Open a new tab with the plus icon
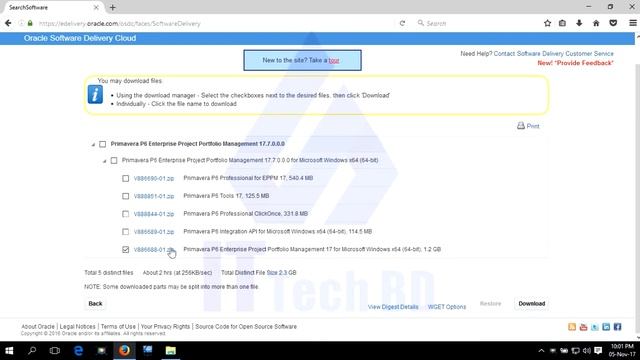Viewport: 640px width, 360px height. point(113,7)
